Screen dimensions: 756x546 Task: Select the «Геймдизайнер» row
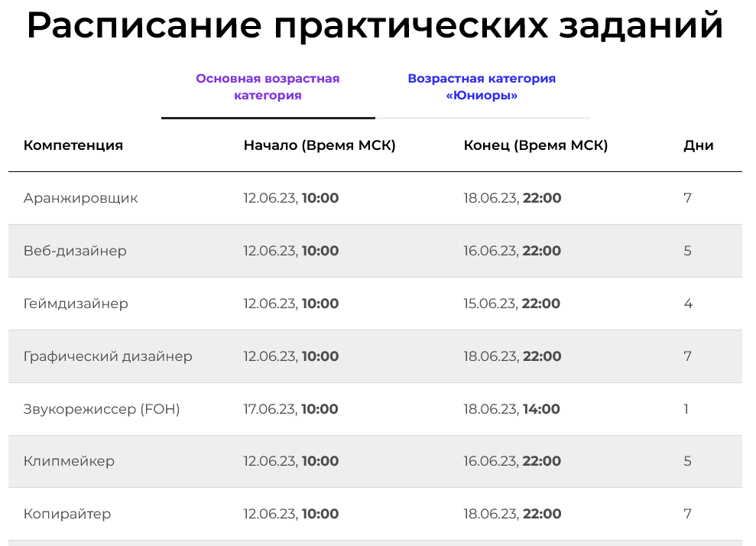tap(77, 304)
